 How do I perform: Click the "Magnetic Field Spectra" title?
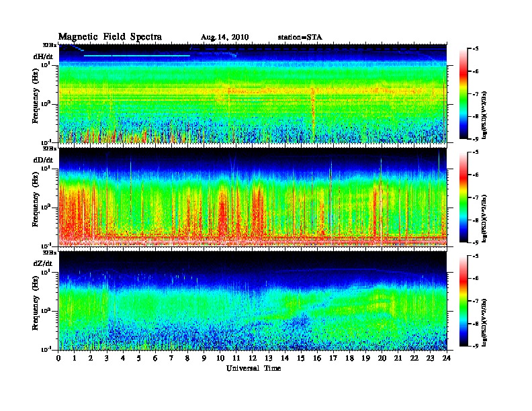(x=110, y=37)
